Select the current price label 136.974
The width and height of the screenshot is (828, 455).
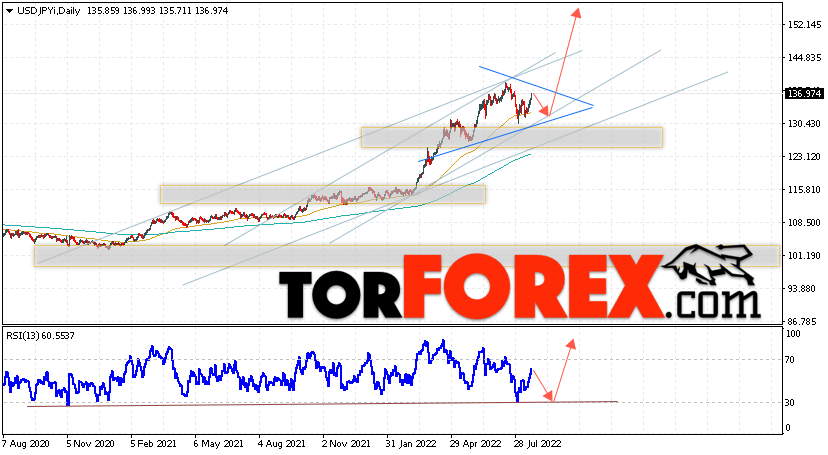[804, 93]
